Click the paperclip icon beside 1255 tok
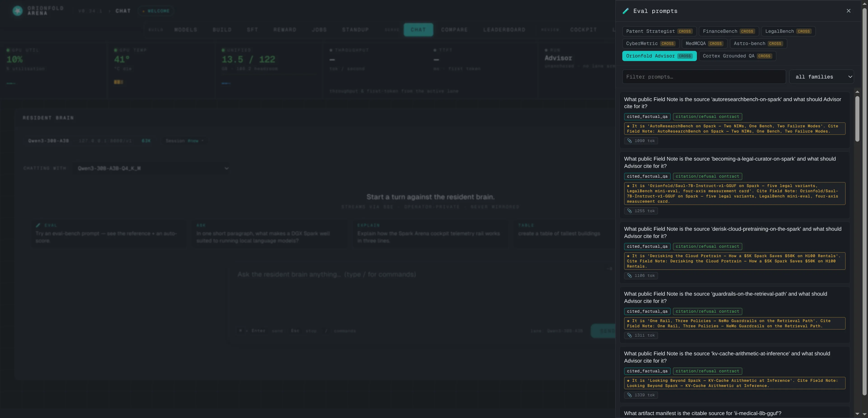This screenshot has height=418, width=868. click(630, 211)
